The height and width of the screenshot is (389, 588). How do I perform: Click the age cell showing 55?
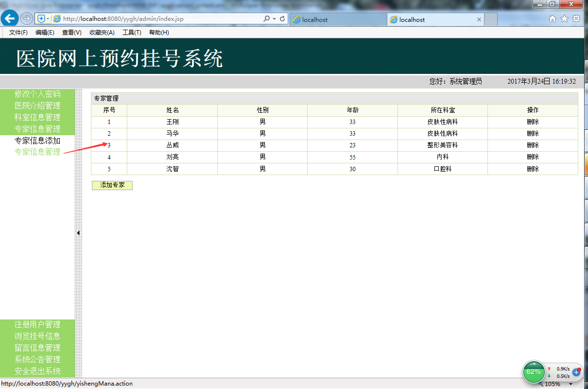[x=352, y=157]
